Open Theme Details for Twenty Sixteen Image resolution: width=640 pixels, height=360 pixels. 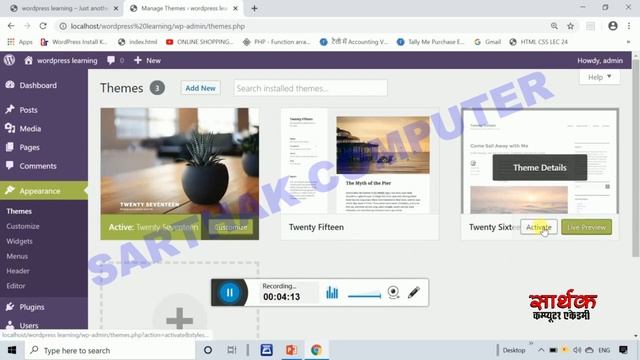(540, 168)
